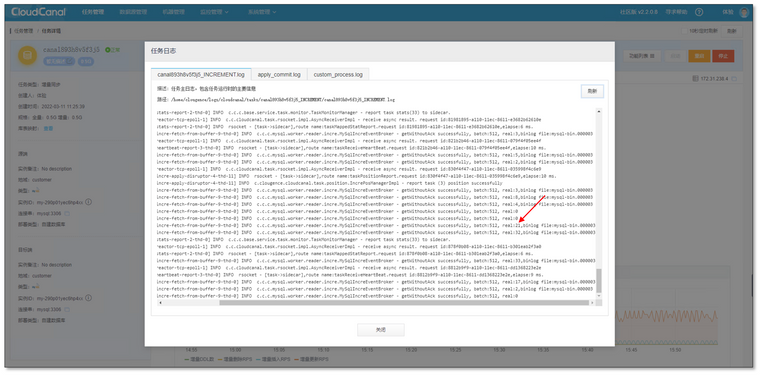Click the 任务日志 dialog title
Image resolution: width=760 pixels, height=376 pixels.
coord(162,51)
